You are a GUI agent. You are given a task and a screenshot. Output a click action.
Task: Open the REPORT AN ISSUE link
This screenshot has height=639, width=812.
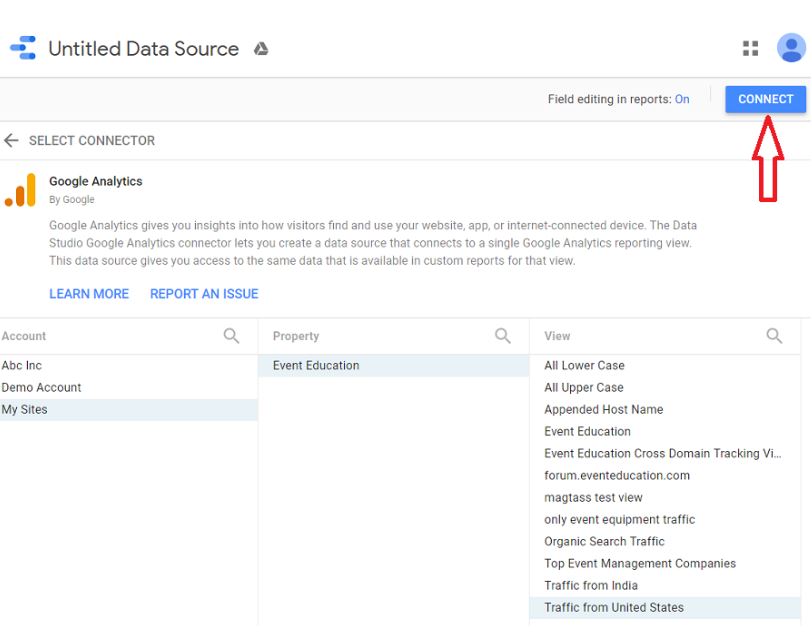[x=204, y=294]
